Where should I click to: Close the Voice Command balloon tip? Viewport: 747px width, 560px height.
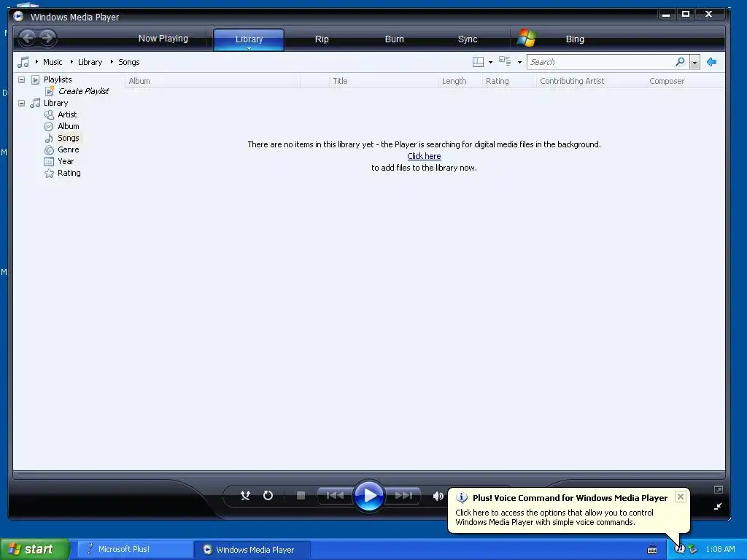[681, 497]
